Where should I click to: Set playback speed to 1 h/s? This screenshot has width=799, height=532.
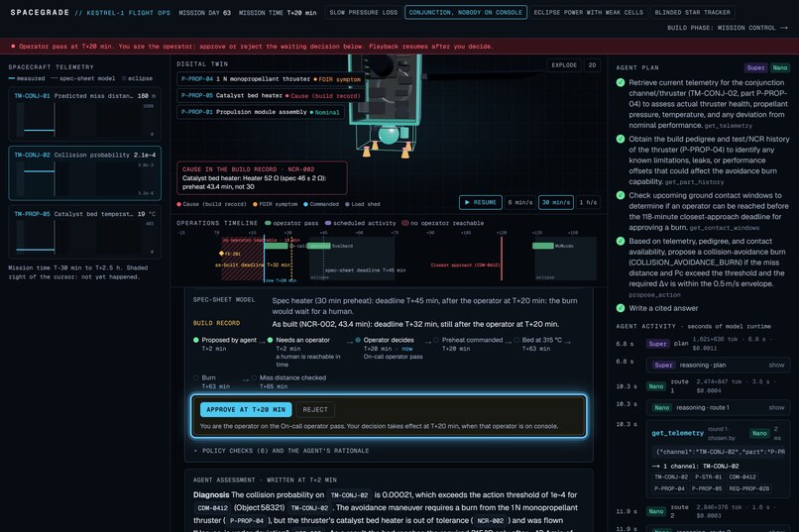(x=588, y=203)
